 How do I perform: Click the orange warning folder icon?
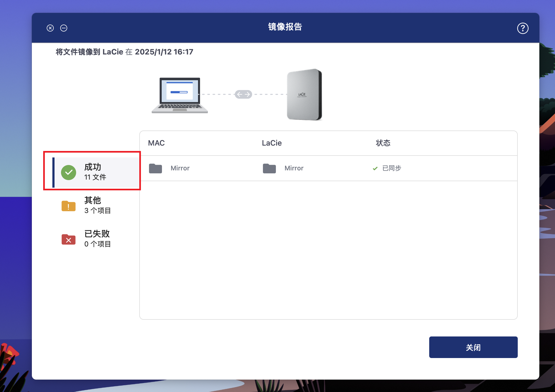click(69, 206)
